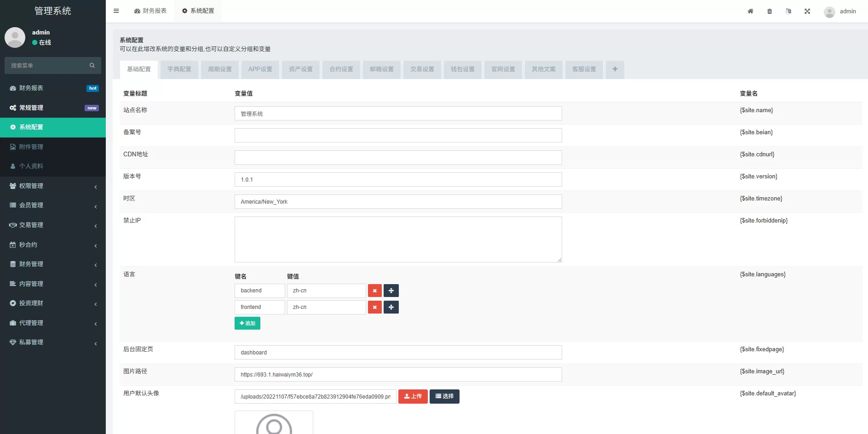The width and height of the screenshot is (868, 434).
Task: Open the admin user dropdown in header
Action: 840,11
